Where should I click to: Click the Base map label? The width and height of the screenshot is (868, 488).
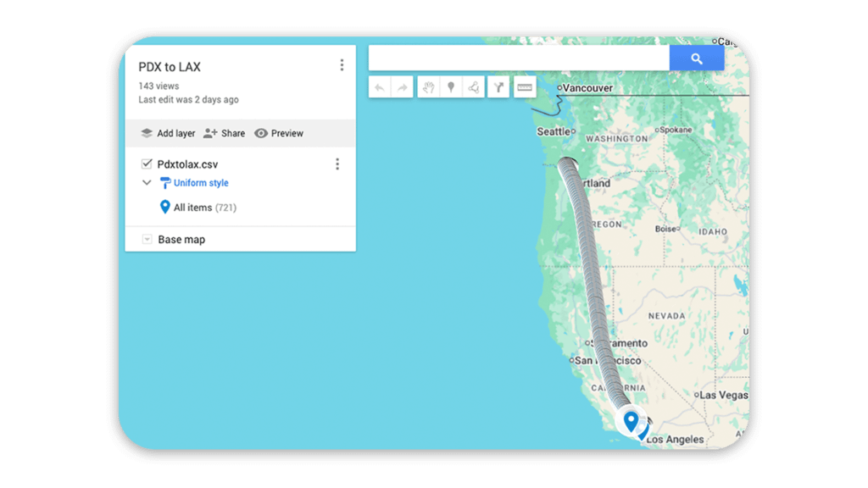(x=181, y=240)
